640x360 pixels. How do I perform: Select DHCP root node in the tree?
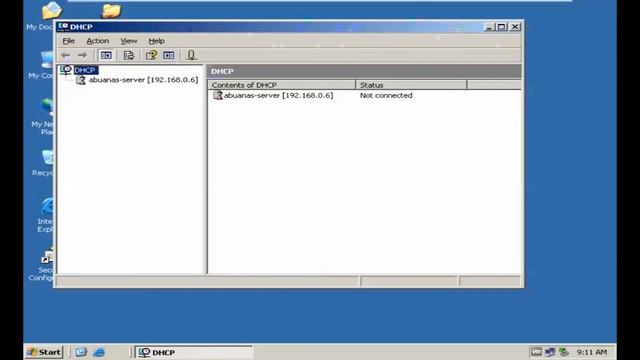click(x=85, y=70)
